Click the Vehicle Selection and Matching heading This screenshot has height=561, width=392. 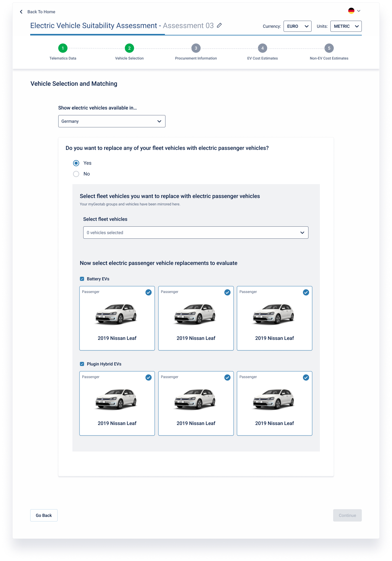point(74,84)
